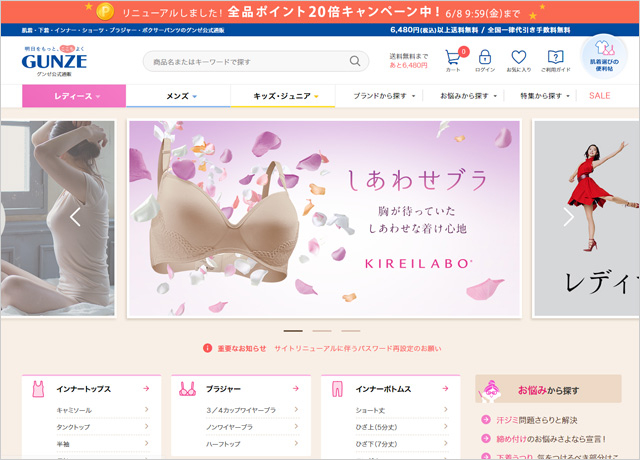
Task: Open the round 肌着選びの便利帖 badge
Action: [604, 56]
